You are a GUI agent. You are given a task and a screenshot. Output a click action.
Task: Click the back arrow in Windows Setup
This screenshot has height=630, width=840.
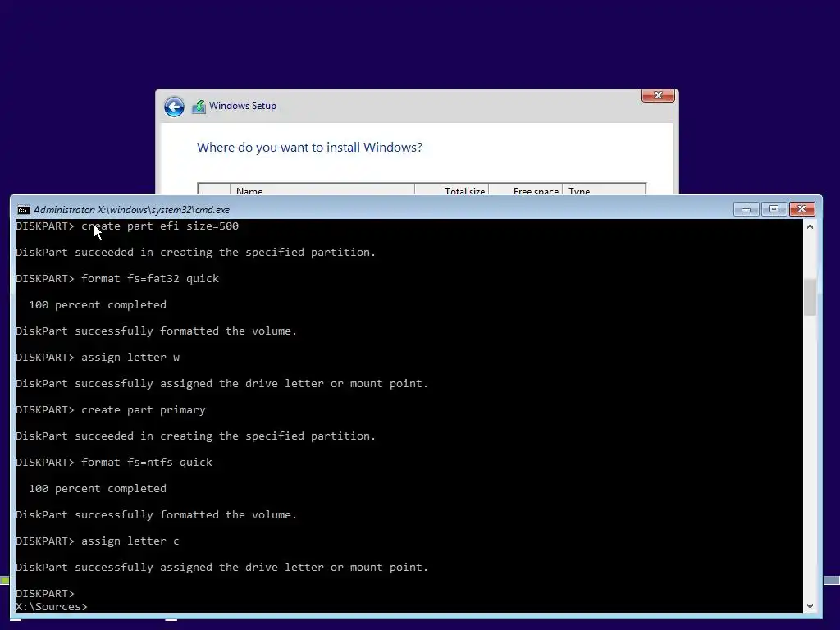click(174, 107)
